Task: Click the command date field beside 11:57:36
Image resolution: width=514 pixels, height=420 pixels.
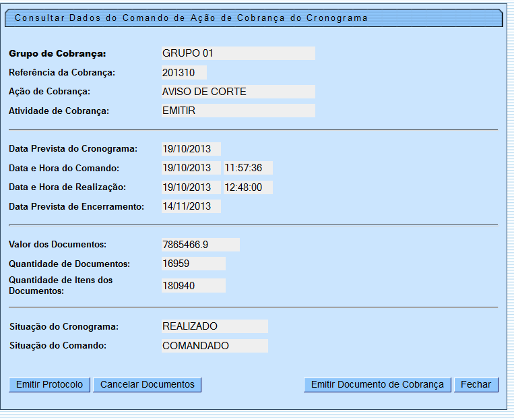Action: (x=190, y=168)
